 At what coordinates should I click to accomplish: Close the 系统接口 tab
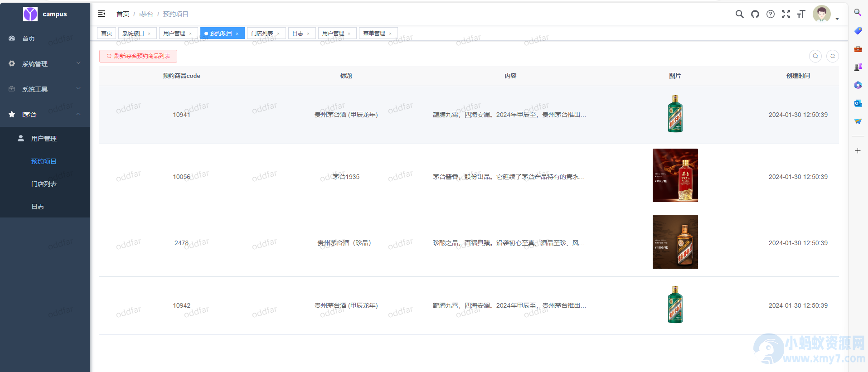[x=149, y=34]
